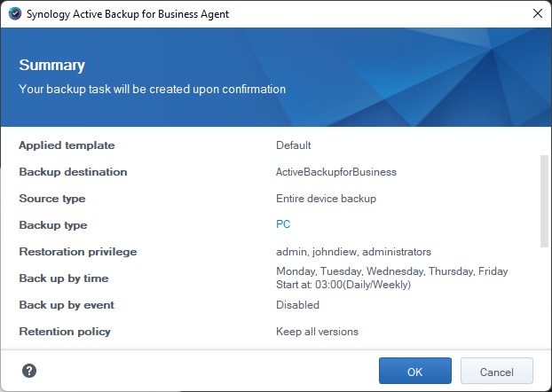Click the Entire device backup value
Screen dimensions: 552x392
pyautogui.click(x=326, y=199)
